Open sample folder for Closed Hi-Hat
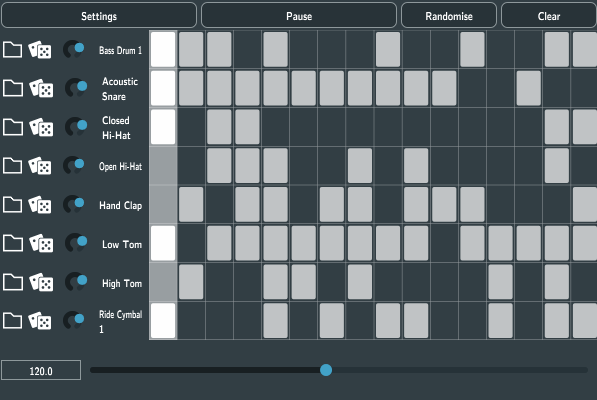 [12, 127]
